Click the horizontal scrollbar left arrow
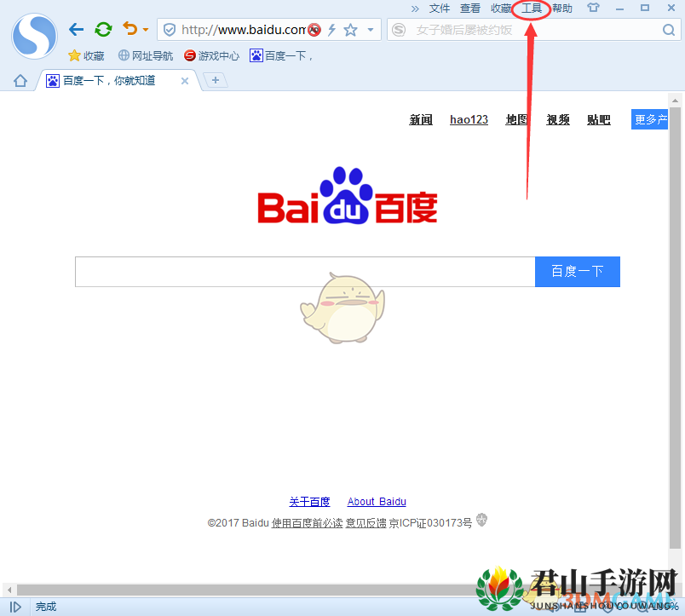This screenshot has height=616, width=685. coord(9,590)
